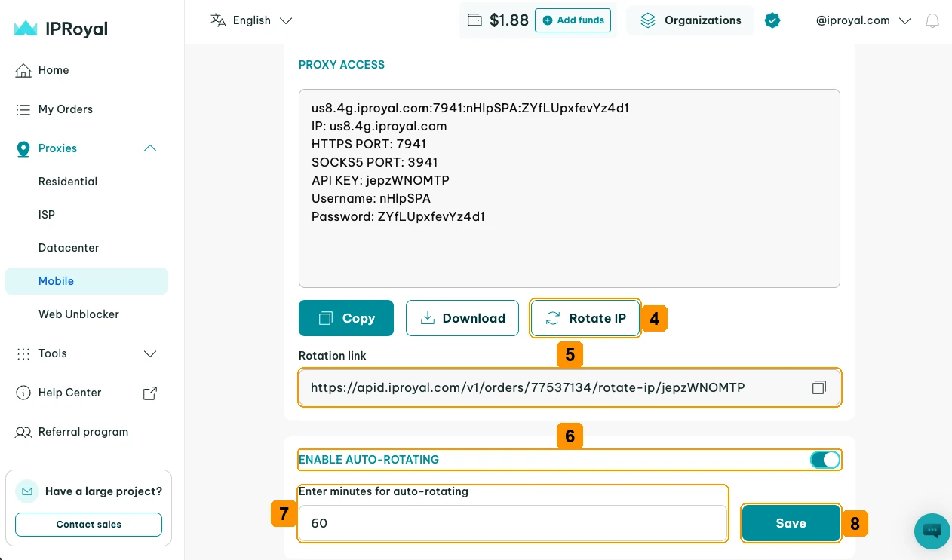This screenshot has width=952, height=560.
Task: Download the proxy access details
Action: pyautogui.click(x=462, y=318)
